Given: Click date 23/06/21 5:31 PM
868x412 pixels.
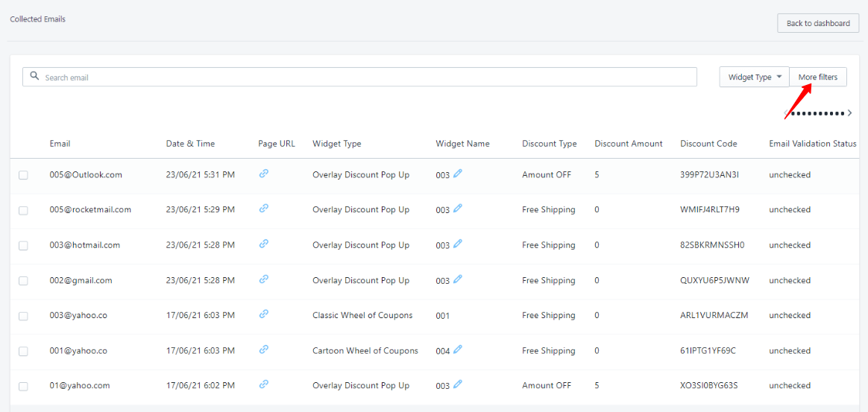Looking at the screenshot, I should 201,175.
